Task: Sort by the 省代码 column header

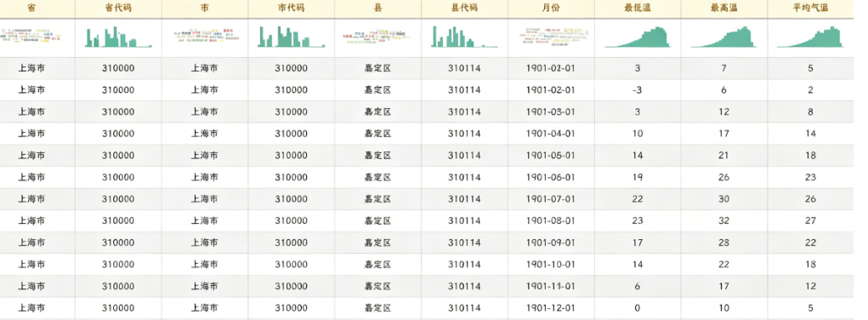Action: [118, 9]
